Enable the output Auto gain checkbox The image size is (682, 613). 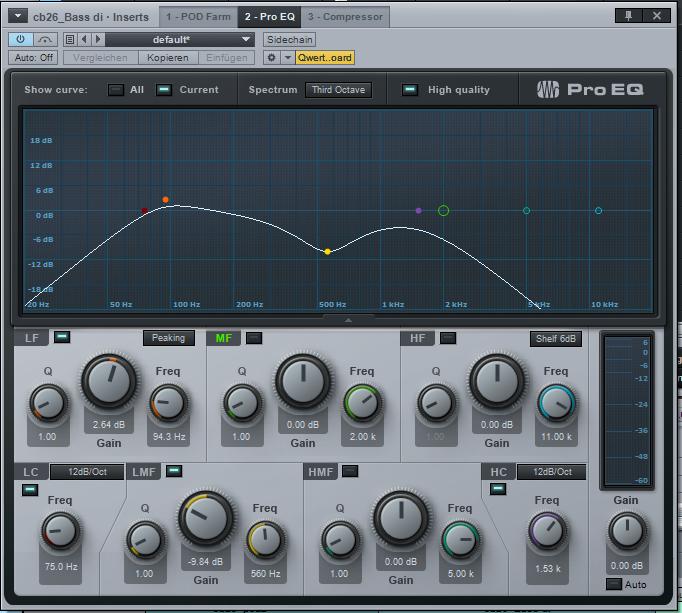coord(614,584)
